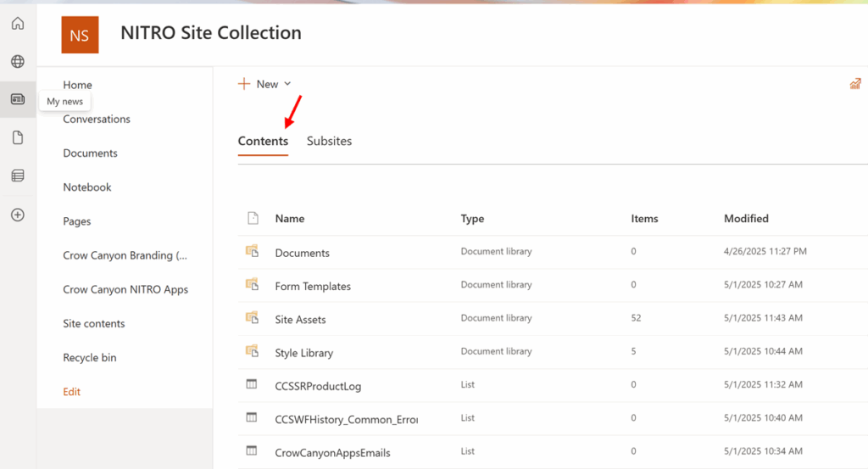Click modified date 5/1/2025 10:44 AM
The height and width of the screenshot is (469, 868).
[763, 351]
